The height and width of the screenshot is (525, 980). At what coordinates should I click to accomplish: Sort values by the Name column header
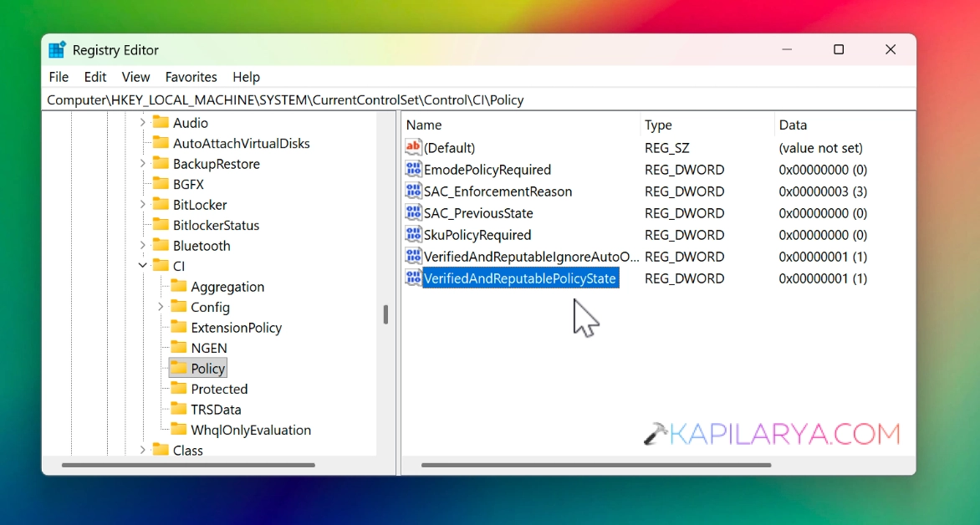521,125
